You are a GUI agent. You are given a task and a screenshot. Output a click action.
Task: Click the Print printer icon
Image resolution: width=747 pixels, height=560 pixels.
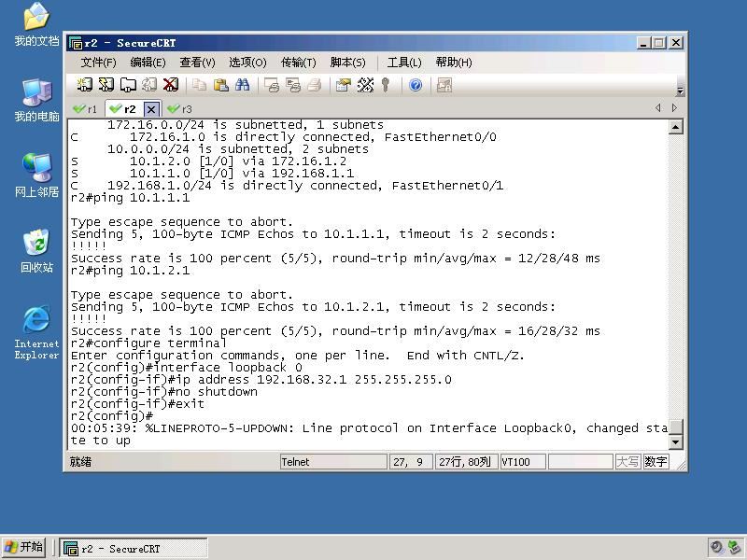[x=315, y=85]
